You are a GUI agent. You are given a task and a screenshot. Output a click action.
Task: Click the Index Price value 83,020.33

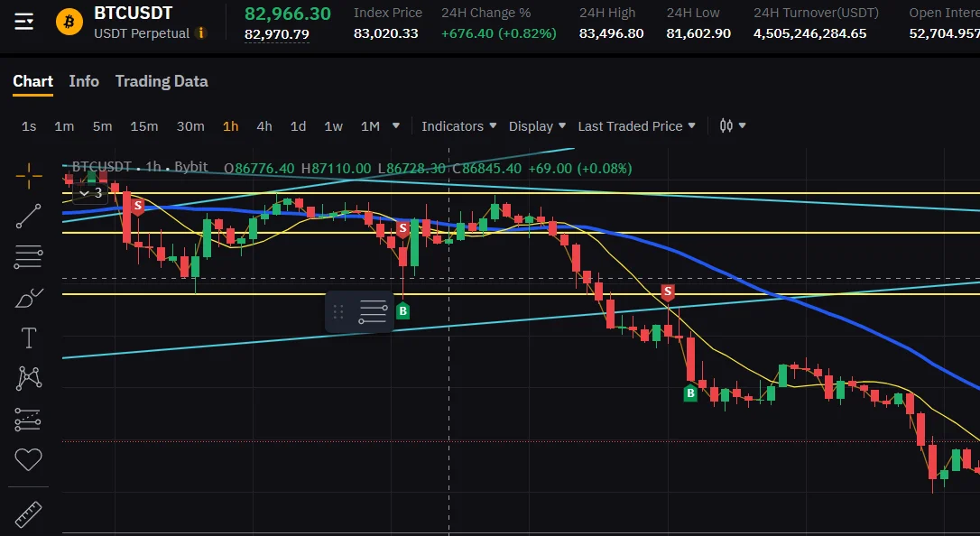pos(385,33)
